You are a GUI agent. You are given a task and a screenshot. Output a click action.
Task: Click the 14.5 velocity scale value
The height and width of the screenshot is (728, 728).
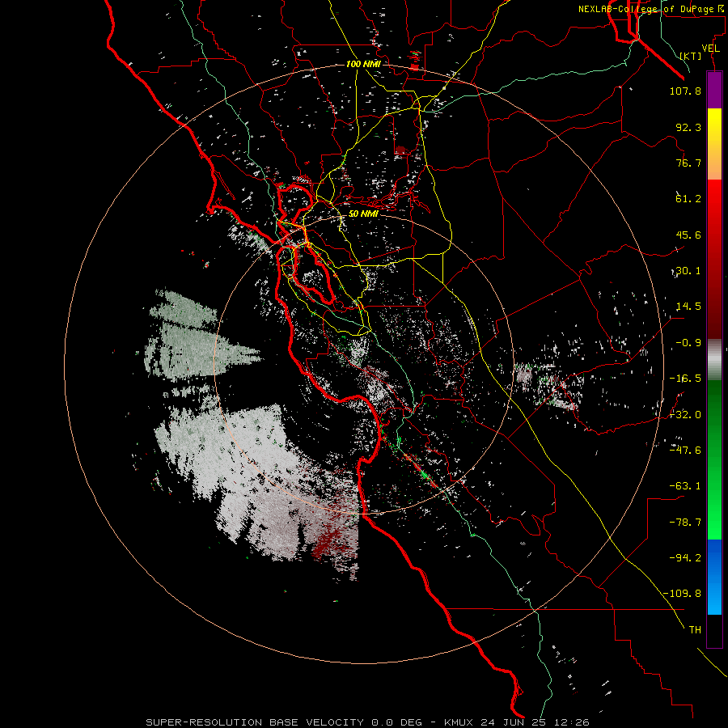(688, 307)
